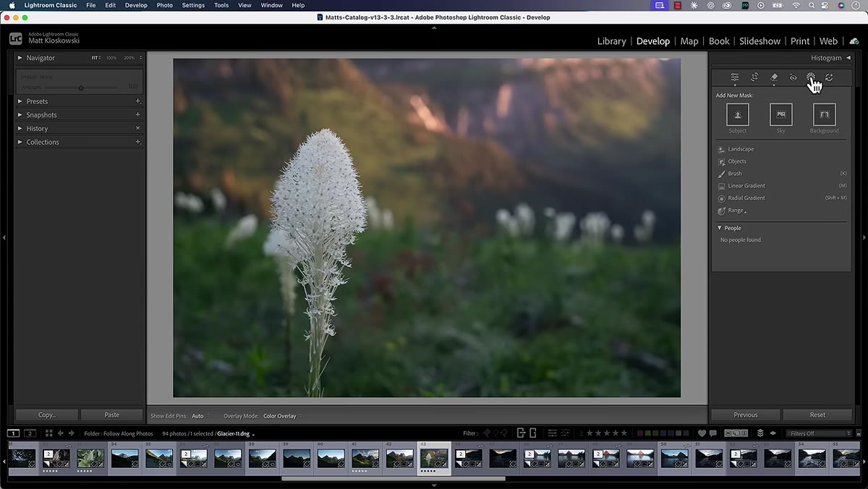Collapse the People section
This screenshot has width=868, height=489.
(x=719, y=228)
